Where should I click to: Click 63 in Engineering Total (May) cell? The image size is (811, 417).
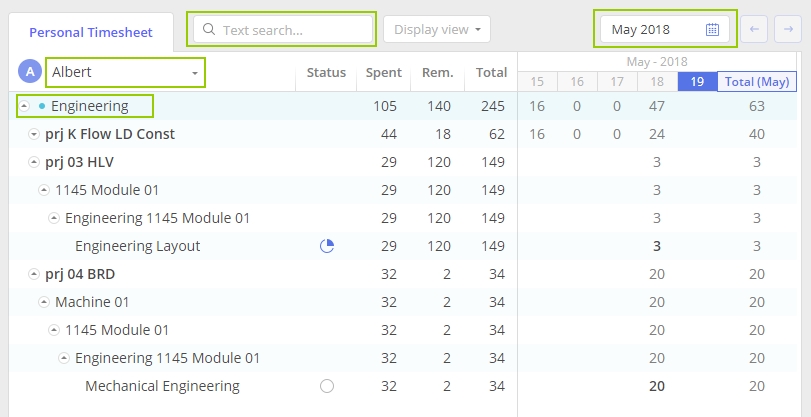click(x=757, y=107)
